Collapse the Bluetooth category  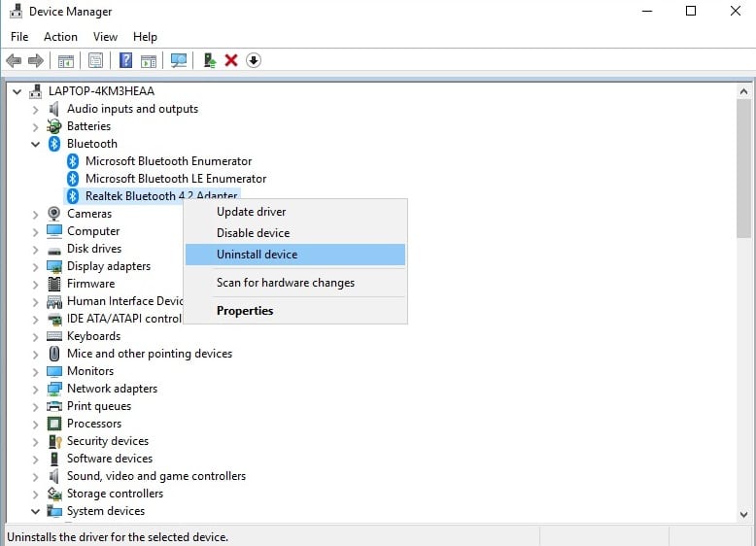(x=36, y=144)
